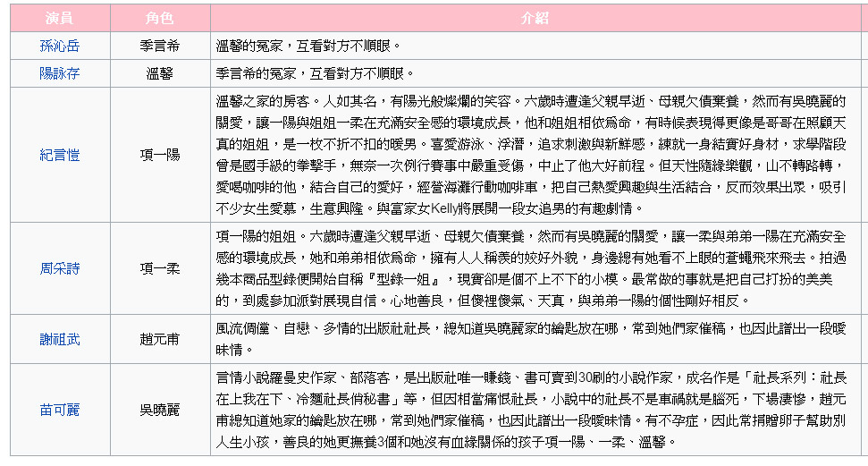Click the description starting 風流倜儻、自戀
This screenshot has width=868, height=466.
click(x=531, y=339)
